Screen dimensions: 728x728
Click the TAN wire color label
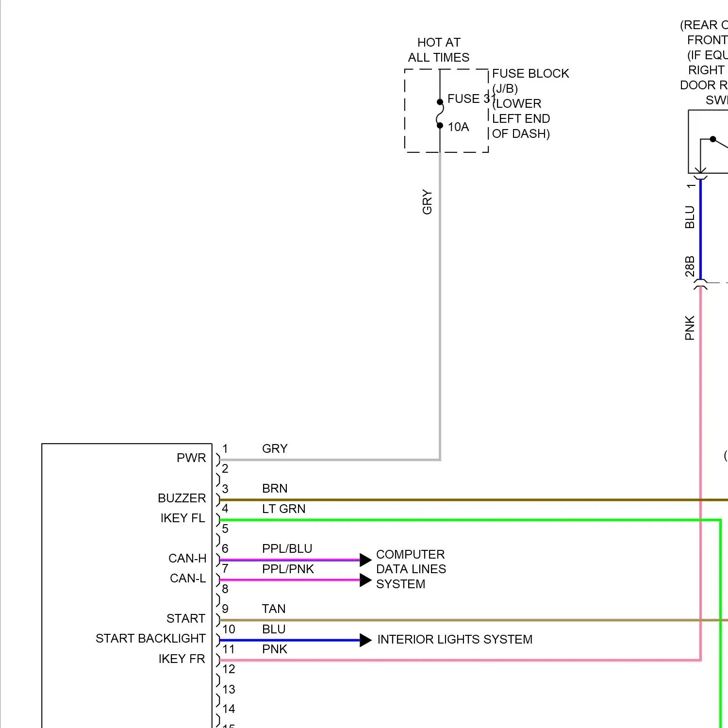(x=274, y=609)
